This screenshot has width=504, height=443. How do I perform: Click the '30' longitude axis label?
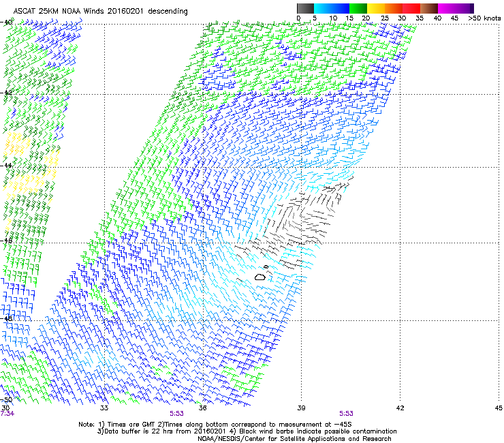(x=5, y=408)
